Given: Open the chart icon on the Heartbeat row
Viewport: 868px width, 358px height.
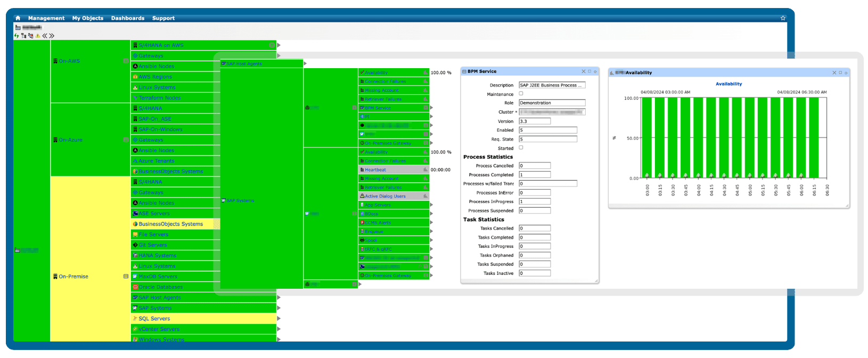Looking at the screenshot, I should pyautogui.click(x=425, y=170).
